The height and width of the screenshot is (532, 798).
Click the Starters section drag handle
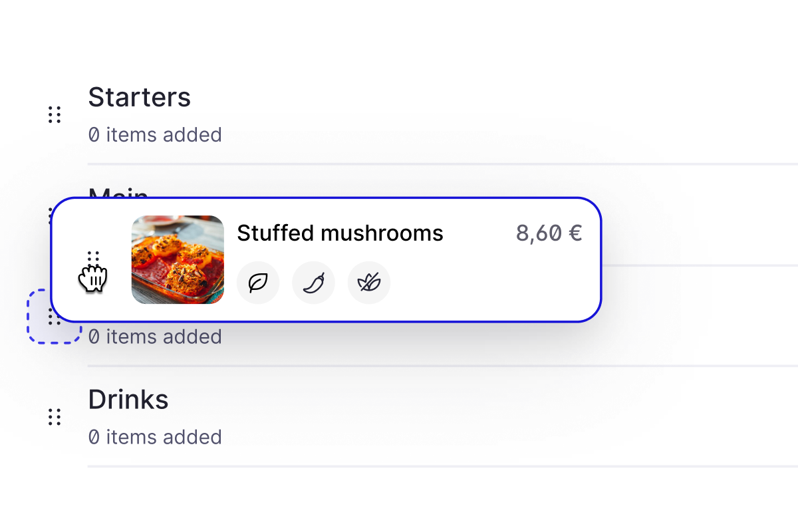[x=55, y=115]
